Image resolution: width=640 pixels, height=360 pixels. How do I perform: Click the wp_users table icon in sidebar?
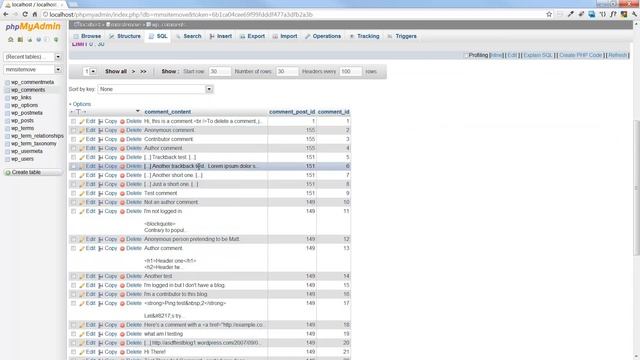(x=7, y=159)
